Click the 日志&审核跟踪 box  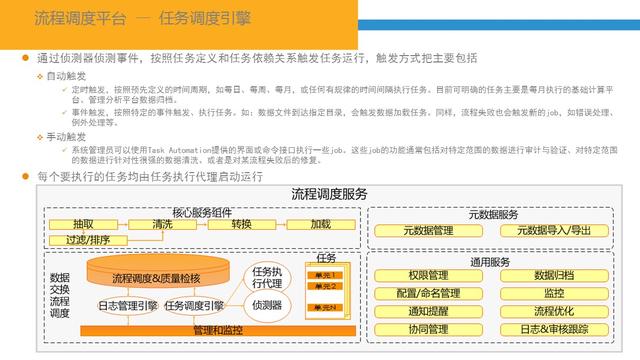(x=554, y=329)
